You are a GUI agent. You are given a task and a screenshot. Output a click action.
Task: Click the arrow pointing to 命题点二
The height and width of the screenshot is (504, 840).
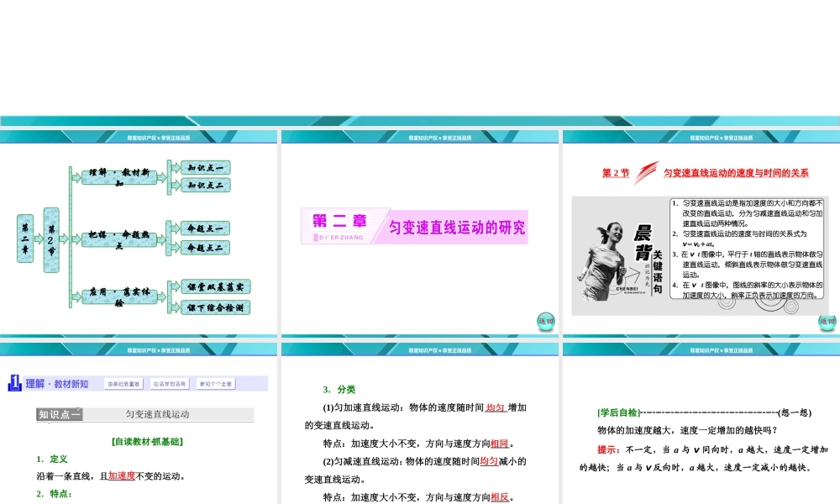[x=176, y=248]
